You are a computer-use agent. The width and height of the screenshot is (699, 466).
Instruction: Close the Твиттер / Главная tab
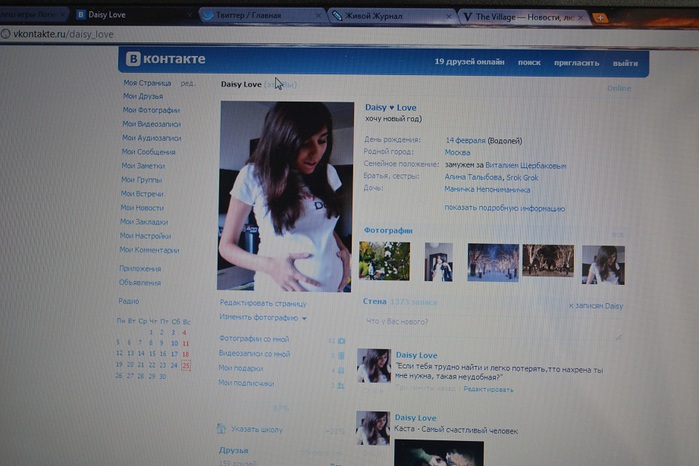pyautogui.click(x=318, y=16)
